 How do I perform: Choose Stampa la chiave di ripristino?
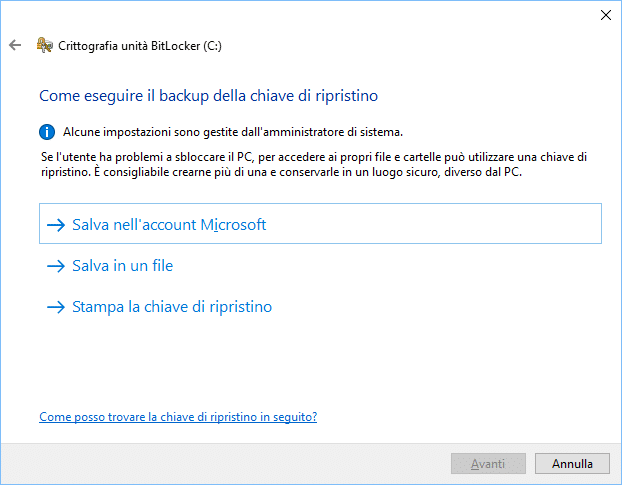172,307
